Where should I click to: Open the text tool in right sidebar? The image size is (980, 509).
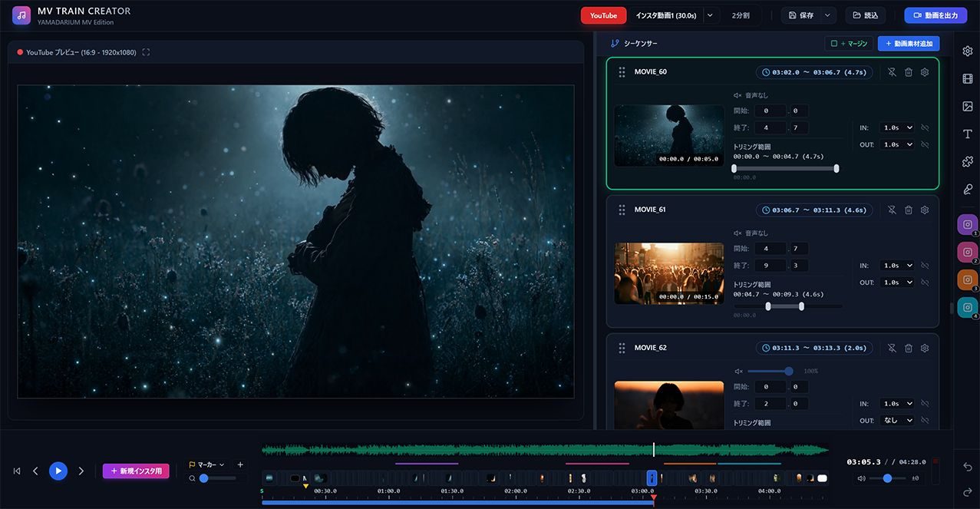tap(967, 134)
